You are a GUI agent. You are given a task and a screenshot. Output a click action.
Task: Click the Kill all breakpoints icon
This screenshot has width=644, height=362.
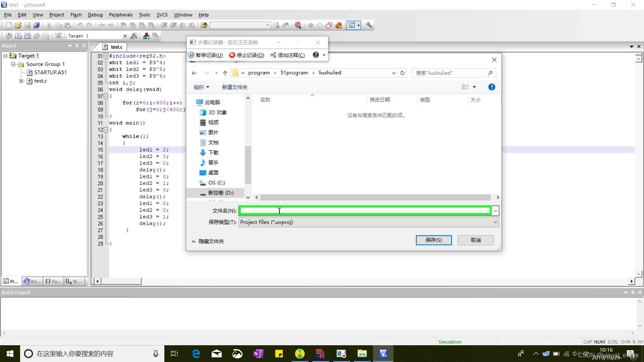pyautogui.click(x=339, y=25)
